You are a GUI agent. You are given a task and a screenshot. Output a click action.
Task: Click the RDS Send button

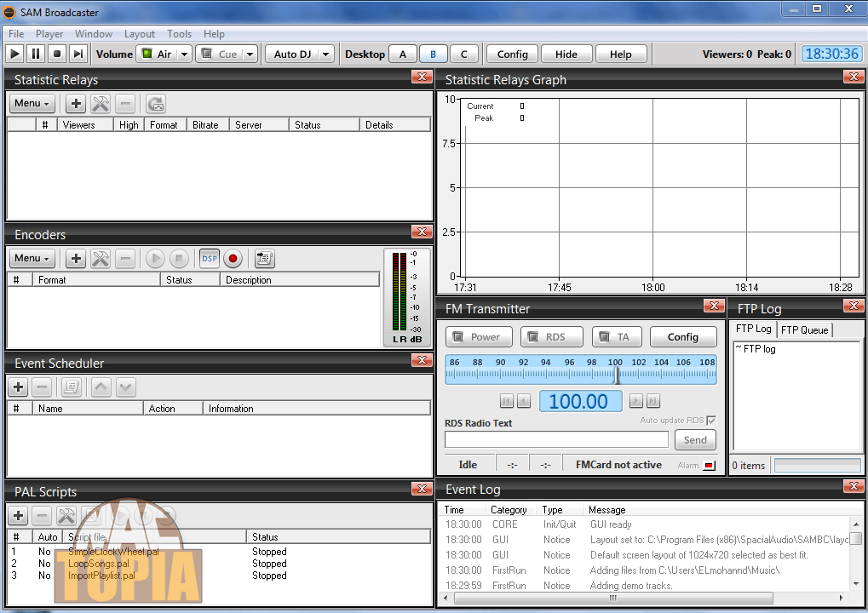695,440
